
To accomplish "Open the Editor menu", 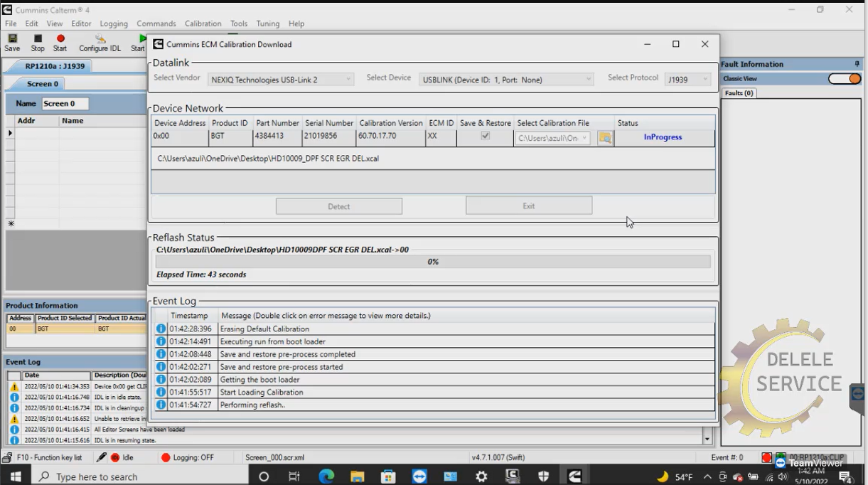I will pos(81,23).
